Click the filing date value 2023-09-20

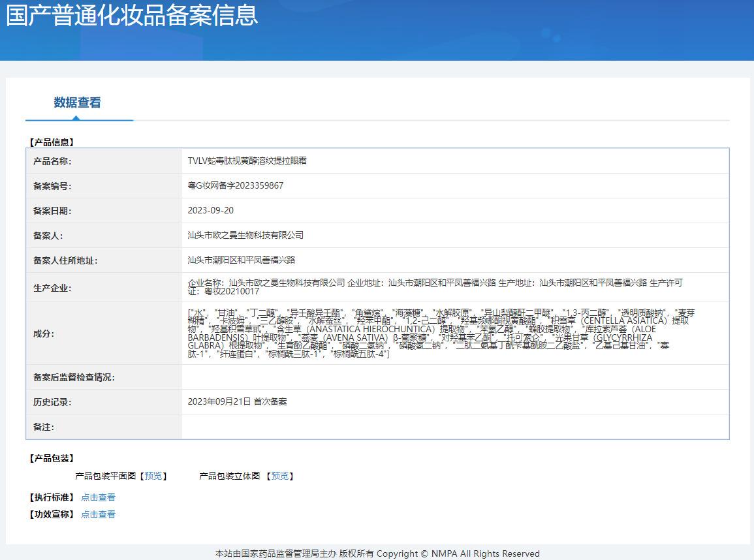tap(210, 210)
